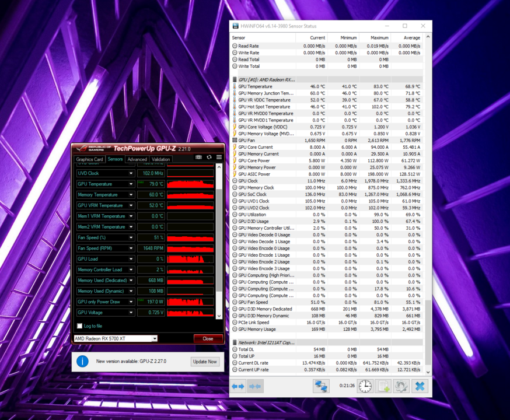Click the HWiNFO scrollbar thumb
Screen dimensions: 510x420
pyautogui.click(x=428, y=332)
